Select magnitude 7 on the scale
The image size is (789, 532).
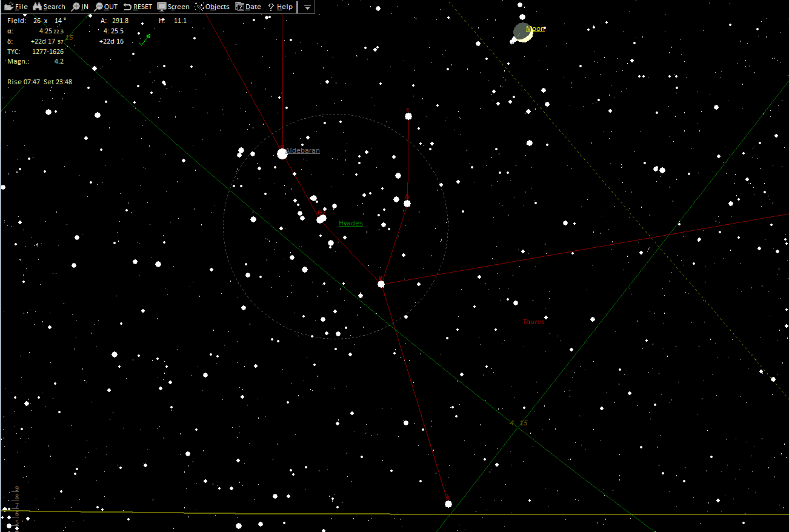(17, 505)
